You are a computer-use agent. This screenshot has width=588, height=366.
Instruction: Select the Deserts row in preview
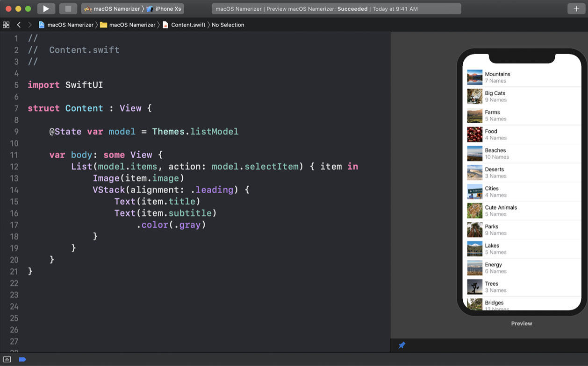(x=522, y=173)
